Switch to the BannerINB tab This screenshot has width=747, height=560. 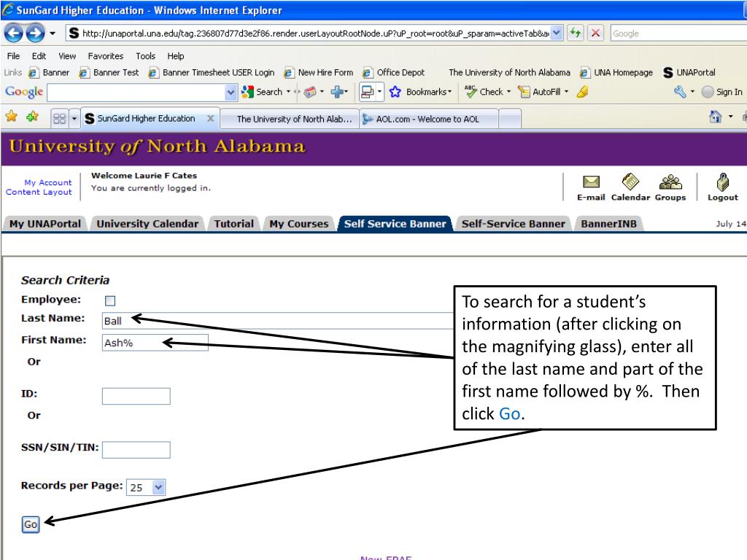(608, 224)
